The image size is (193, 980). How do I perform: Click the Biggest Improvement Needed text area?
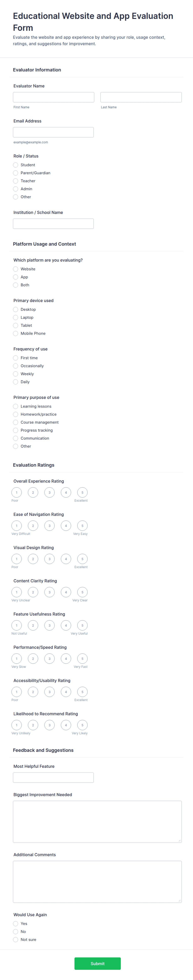(97, 822)
